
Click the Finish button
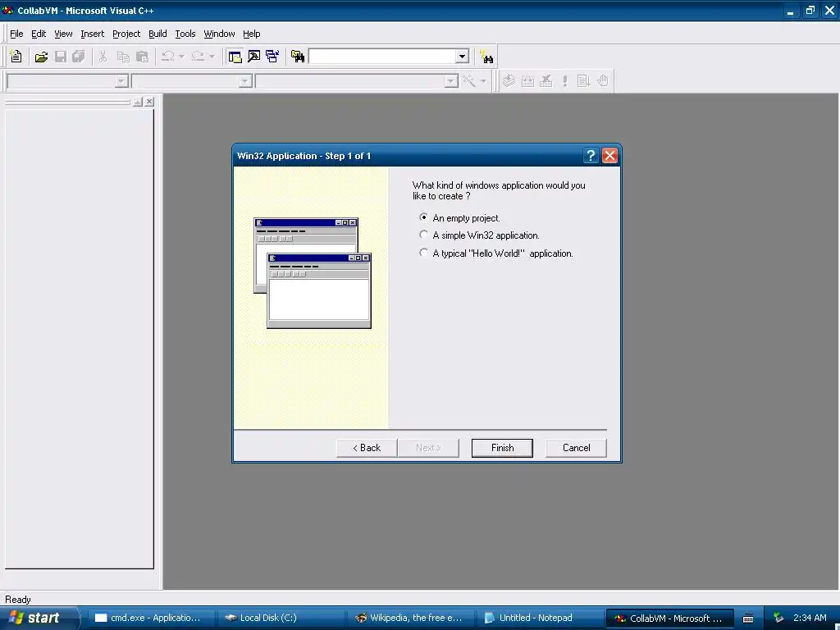pyautogui.click(x=502, y=448)
